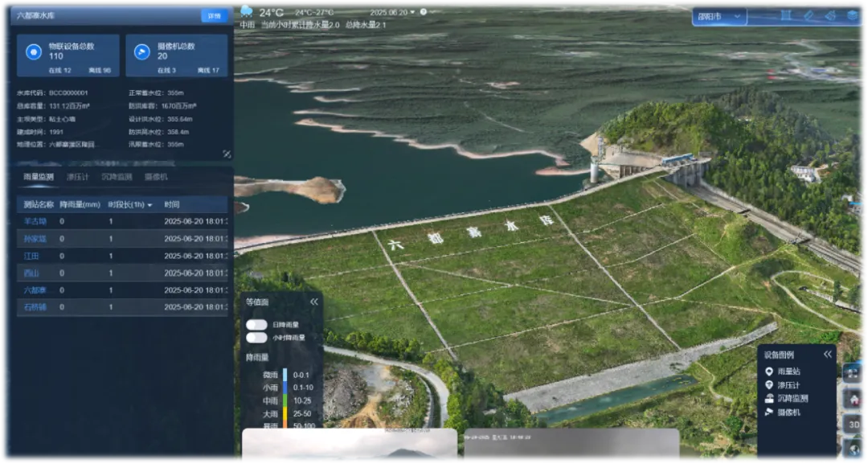This screenshot has height=464, width=868.
Task: Open the 邵阳市 city dropdown
Action: [x=719, y=16]
